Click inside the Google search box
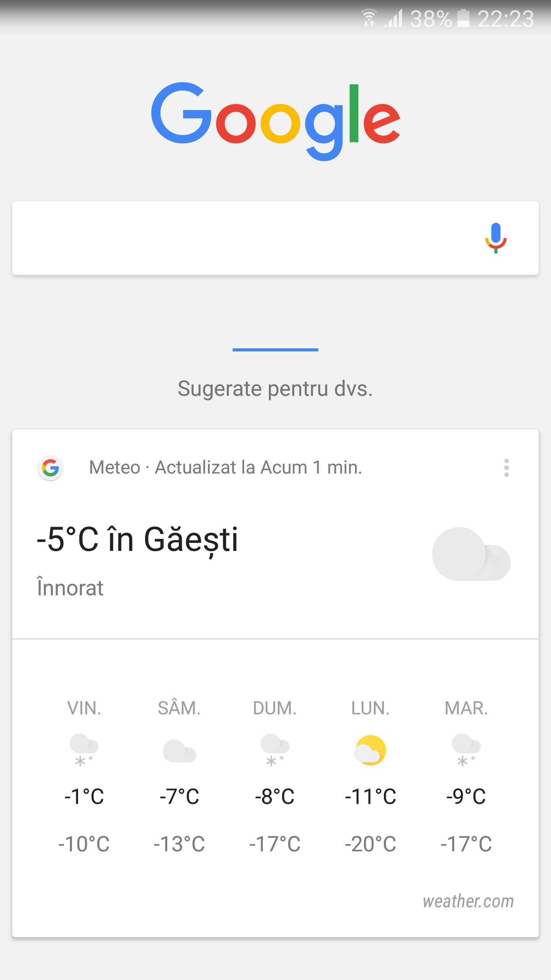The image size is (551, 980). (x=245, y=238)
